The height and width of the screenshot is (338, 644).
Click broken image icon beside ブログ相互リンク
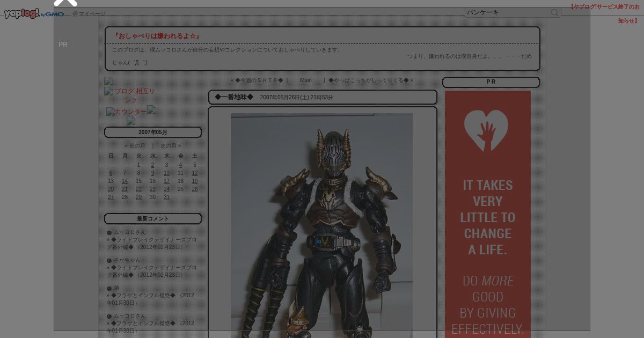point(108,91)
